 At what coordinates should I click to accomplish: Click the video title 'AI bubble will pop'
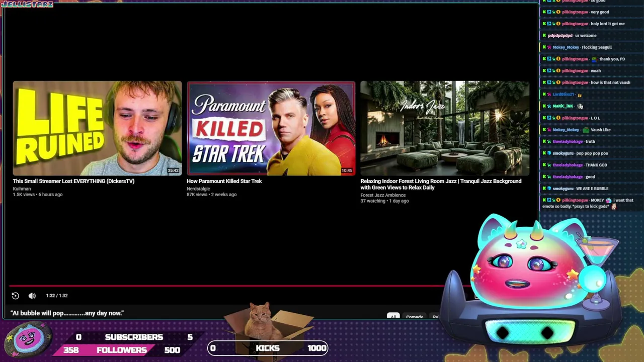point(67,313)
